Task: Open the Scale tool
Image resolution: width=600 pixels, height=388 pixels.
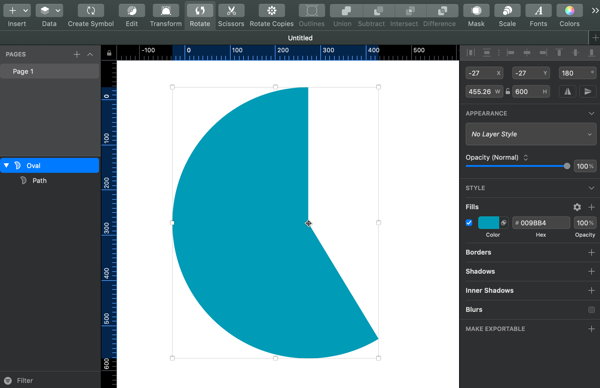Action: coord(507,11)
